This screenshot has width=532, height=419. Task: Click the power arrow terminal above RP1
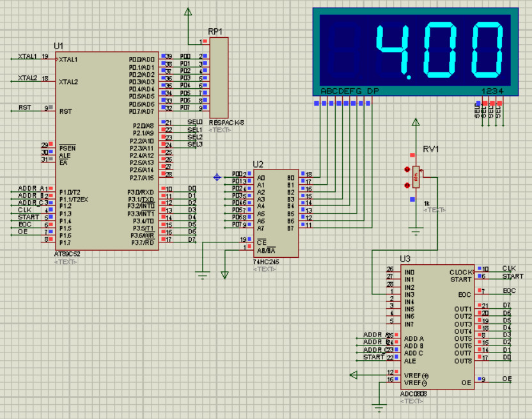tap(188, 12)
